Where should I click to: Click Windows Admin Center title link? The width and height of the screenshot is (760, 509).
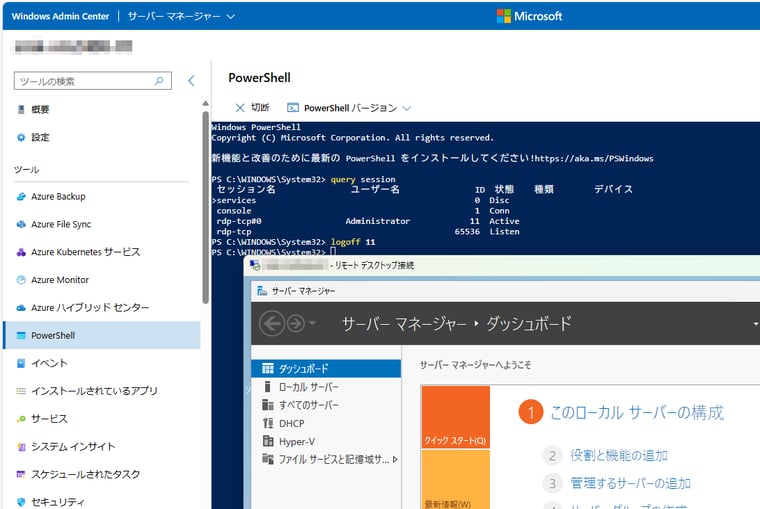point(60,16)
